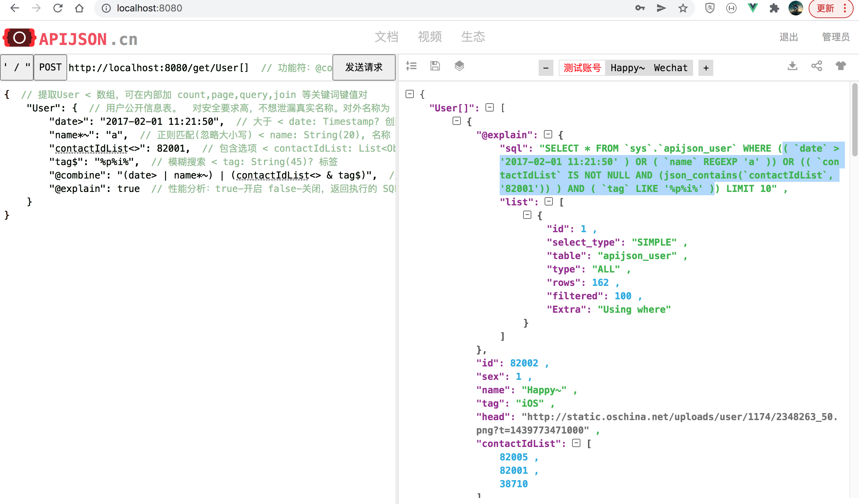Click the share icon
This screenshot has width=859, height=504.
coord(816,66)
